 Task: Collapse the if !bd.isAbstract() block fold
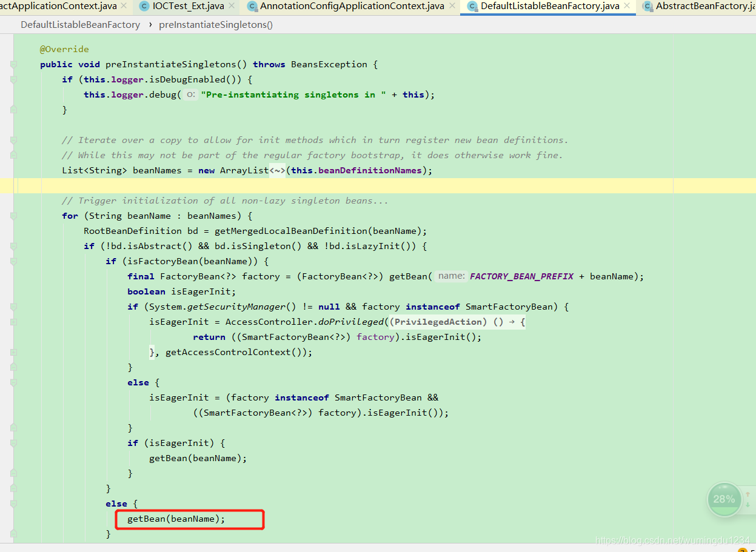coord(13,246)
